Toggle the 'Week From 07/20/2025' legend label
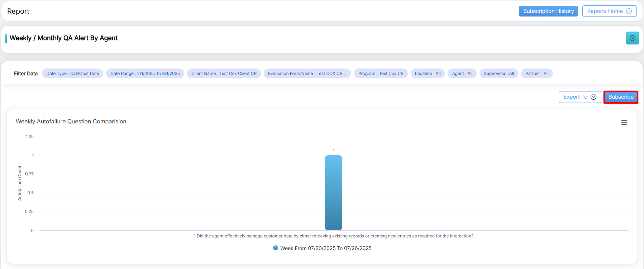The height and width of the screenshot is (269, 644). (x=325, y=248)
